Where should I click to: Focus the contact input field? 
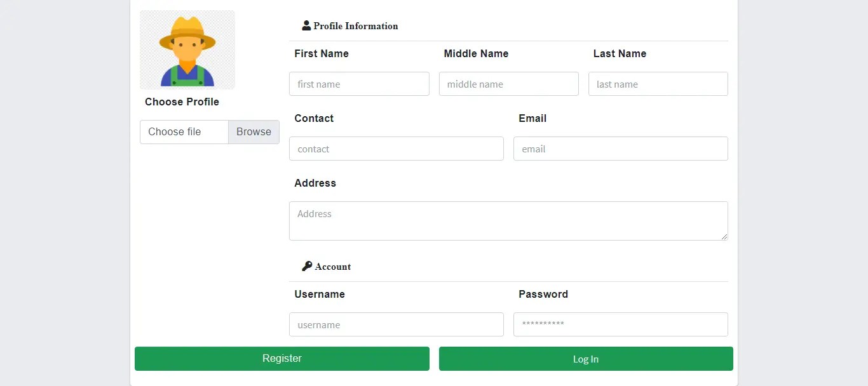[397, 149]
